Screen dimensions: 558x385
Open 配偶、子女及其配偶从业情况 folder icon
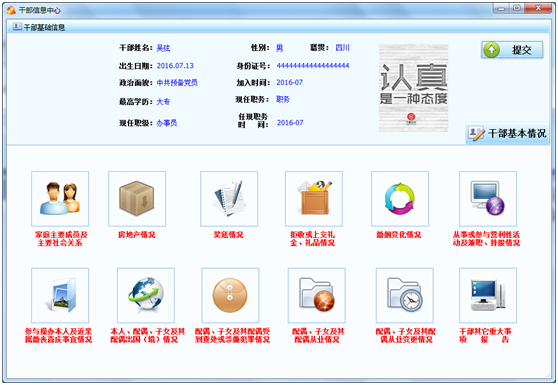pyautogui.click(x=317, y=295)
